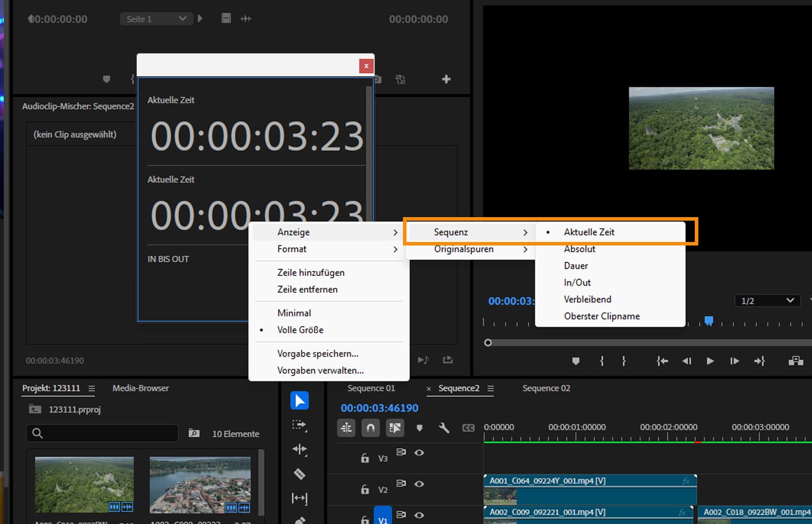Toggle the track lock on V3
Image resolution: width=812 pixels, height=524 pixels.
(365, 458)
